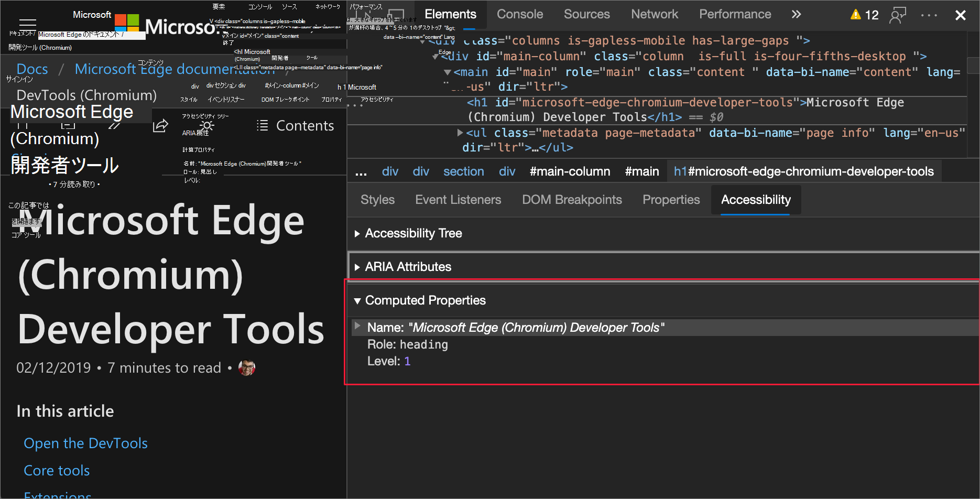Select the section breadcrumb item
Viewport: 980px width, 499px height.
coord(464,171)
